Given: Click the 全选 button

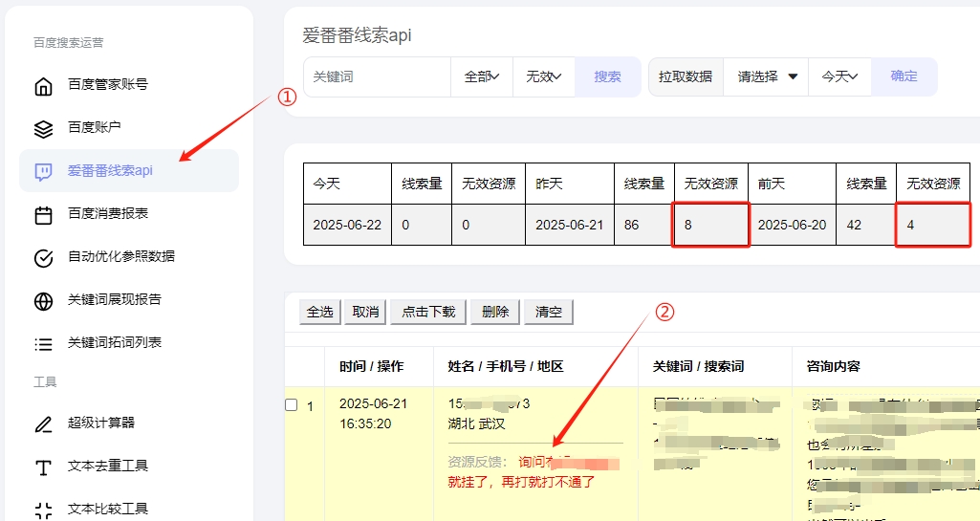Looking at the screenshot, I should (319, 312).
